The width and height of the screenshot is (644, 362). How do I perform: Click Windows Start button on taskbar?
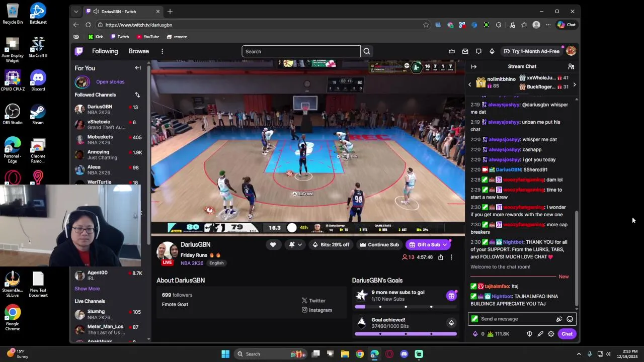pos(225,354)
